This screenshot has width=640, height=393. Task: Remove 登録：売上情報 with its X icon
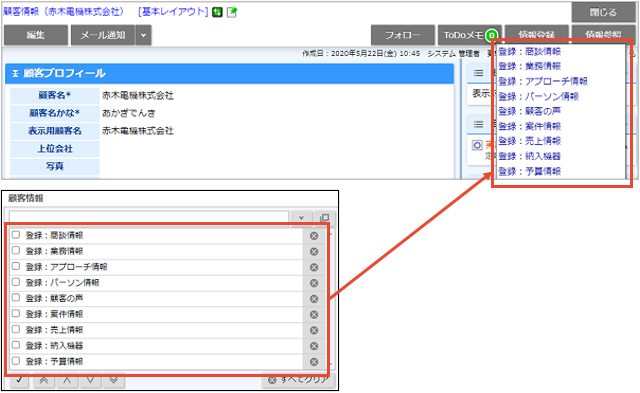coord(314,330)
